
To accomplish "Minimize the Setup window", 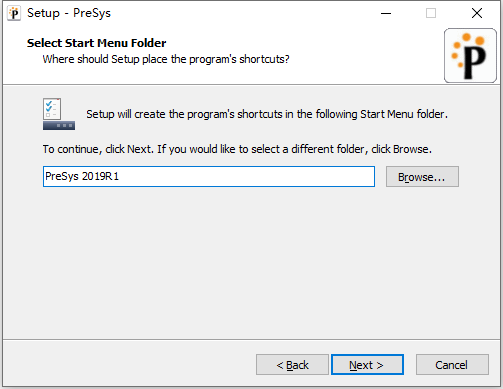I will (x=386, y=13).
